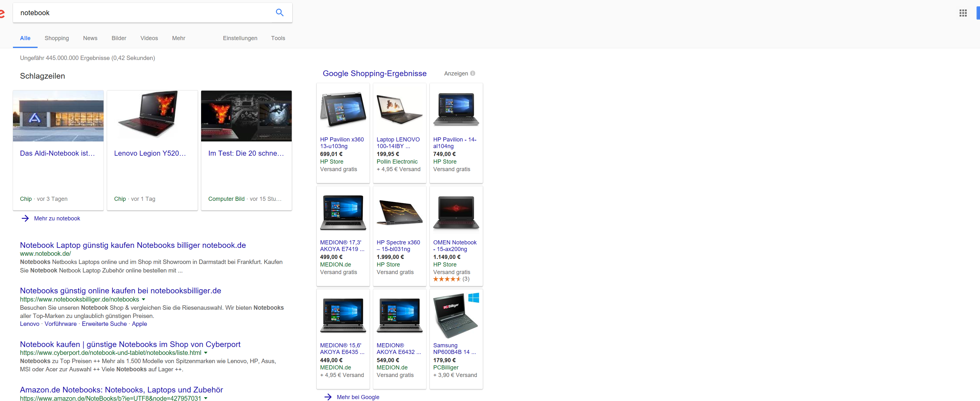Screen dimensions: 980x401
Task: Click the Anzeigen info icon
Action: tap(473, 74)
